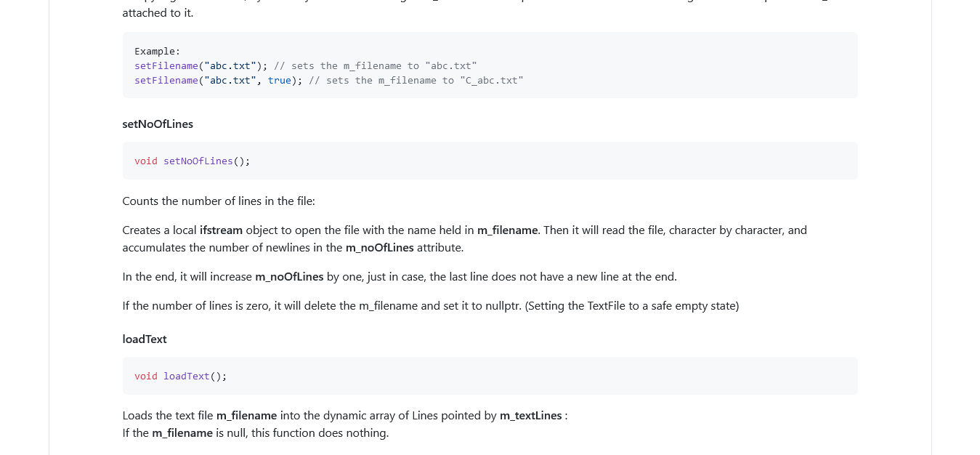980x455 pixels.
Task: Select the bold m_filename text
Action: (508, 230)
